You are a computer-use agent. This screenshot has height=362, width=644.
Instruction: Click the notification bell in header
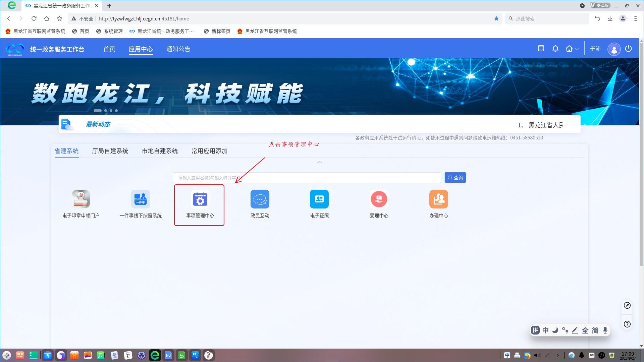point(555,49)
